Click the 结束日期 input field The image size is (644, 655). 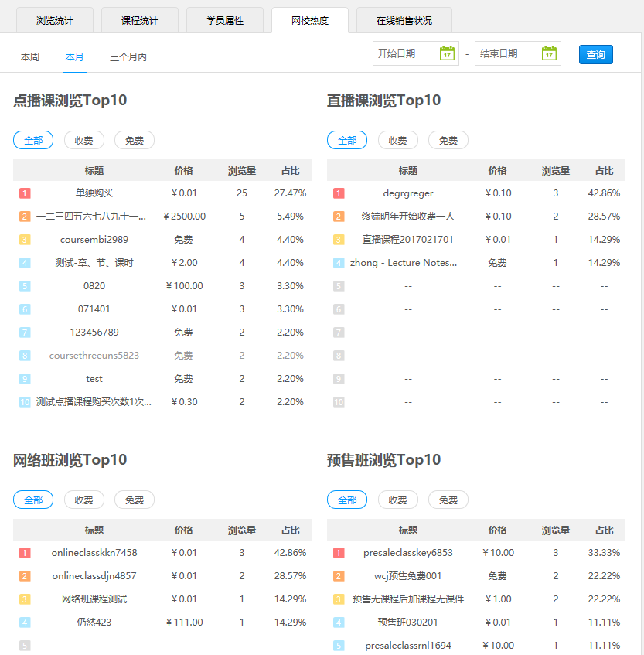tap(507, 53)
